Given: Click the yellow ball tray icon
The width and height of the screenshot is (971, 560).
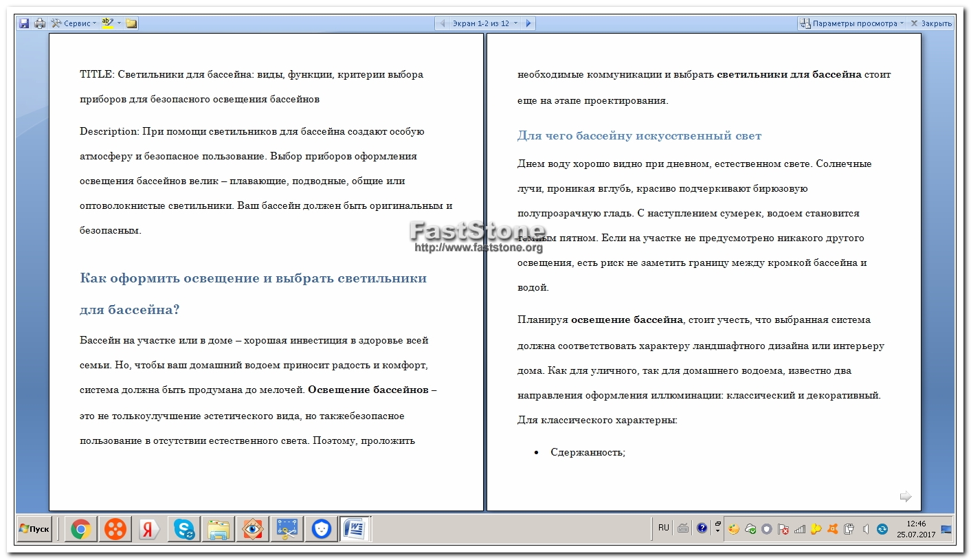Looking at the screenshot, I should 733,529.
